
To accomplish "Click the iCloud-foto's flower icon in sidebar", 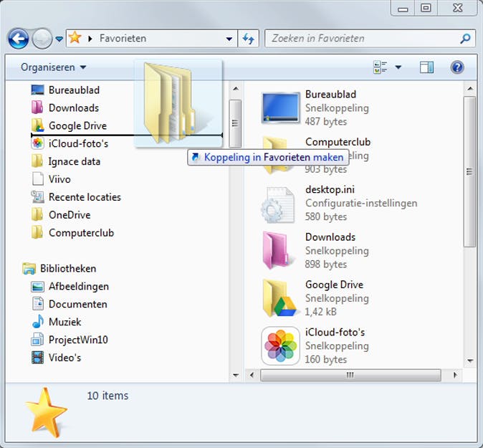I will pos(37,143).
